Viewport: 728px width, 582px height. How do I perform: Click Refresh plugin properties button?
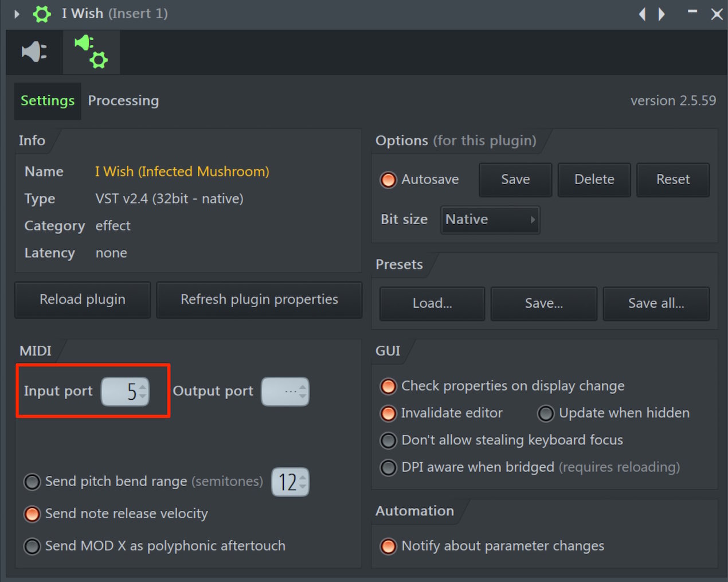pos(259,299)
